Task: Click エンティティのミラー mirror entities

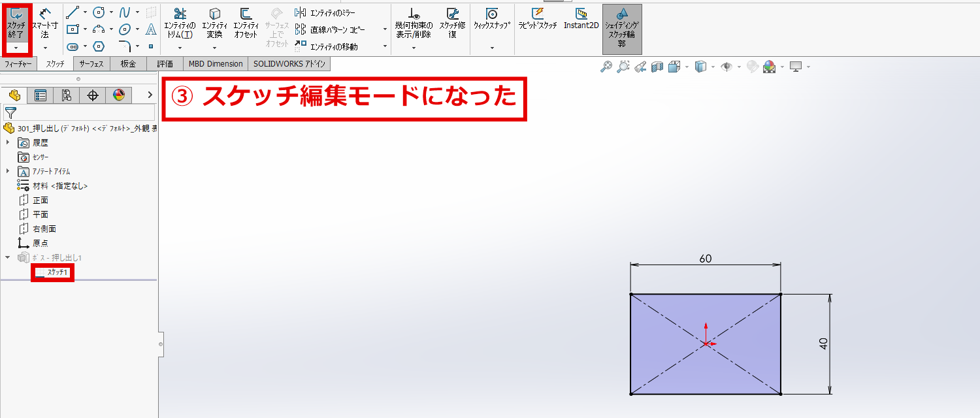Action: (x=325, y=12)
